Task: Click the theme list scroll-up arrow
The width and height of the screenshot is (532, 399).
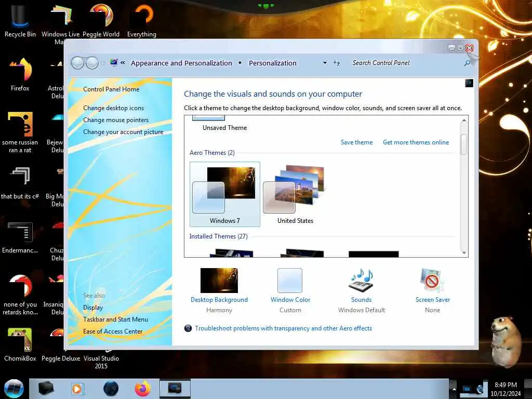Action: (464, 121)
